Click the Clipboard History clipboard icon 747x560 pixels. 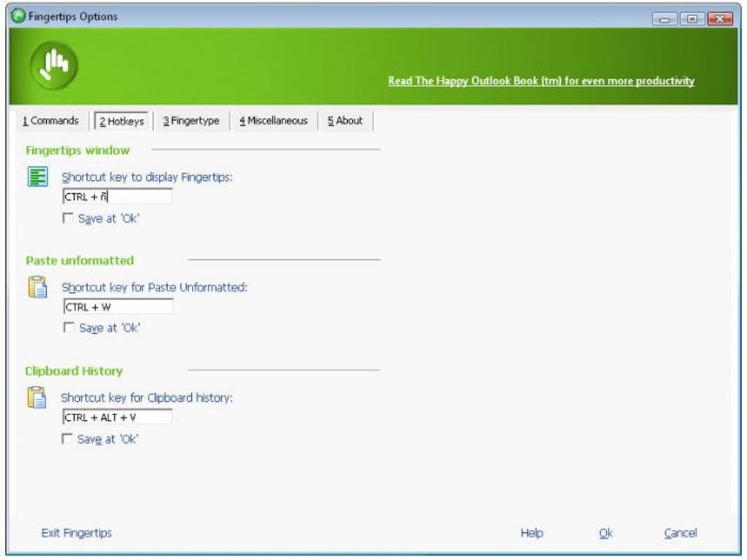pos(37,397)
